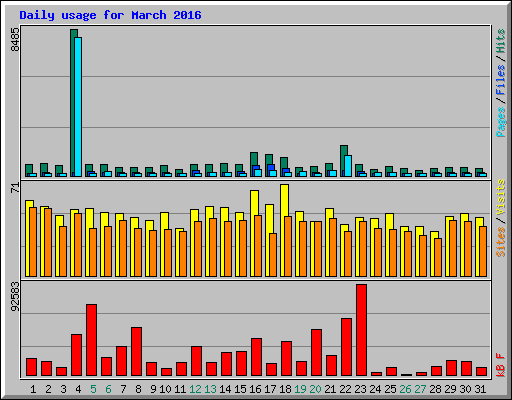Click the tallest red KB bar on day 23

click(361, 330)
